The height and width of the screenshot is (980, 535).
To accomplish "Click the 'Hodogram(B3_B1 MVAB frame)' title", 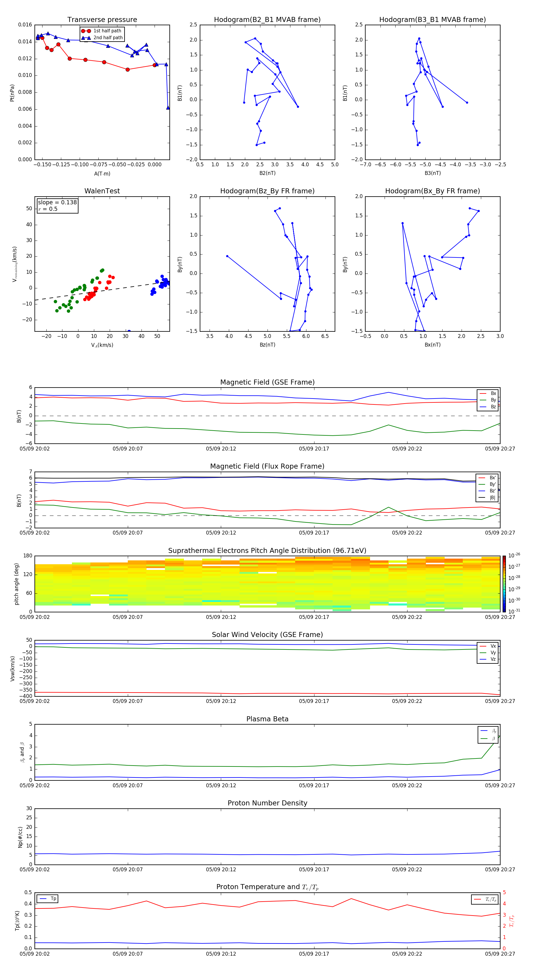I will [x=432, y=20].
